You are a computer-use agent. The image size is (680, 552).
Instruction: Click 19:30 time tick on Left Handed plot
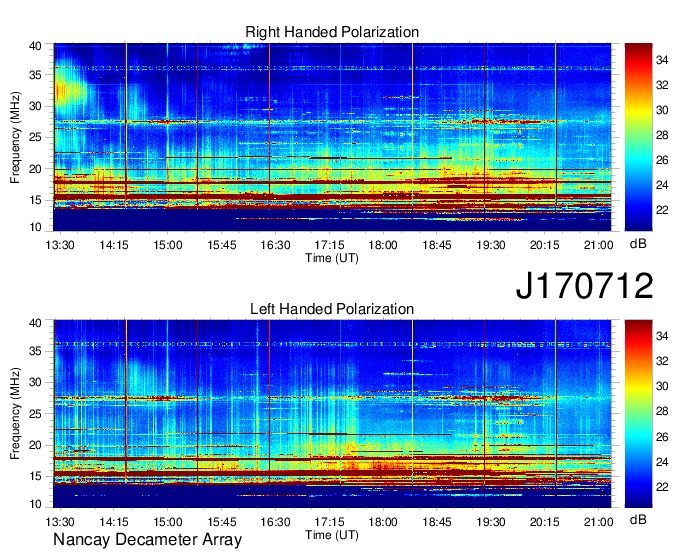click(x=490, y=522)
